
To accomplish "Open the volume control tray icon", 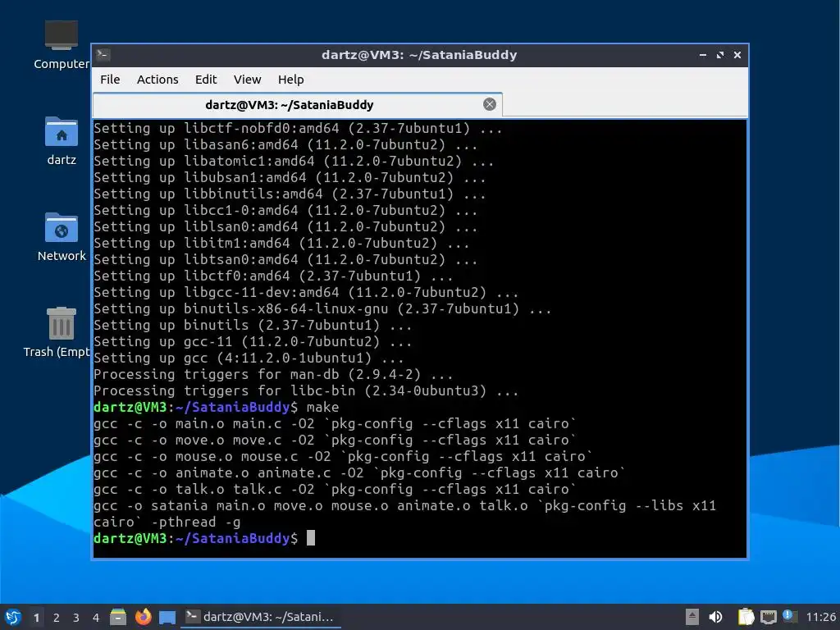I will pos(715,617).
